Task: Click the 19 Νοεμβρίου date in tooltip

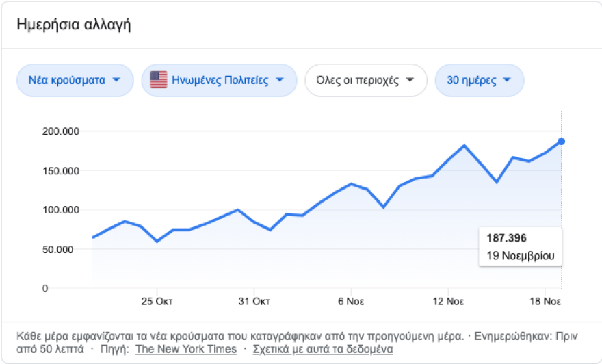Action: tap(520, 257)
